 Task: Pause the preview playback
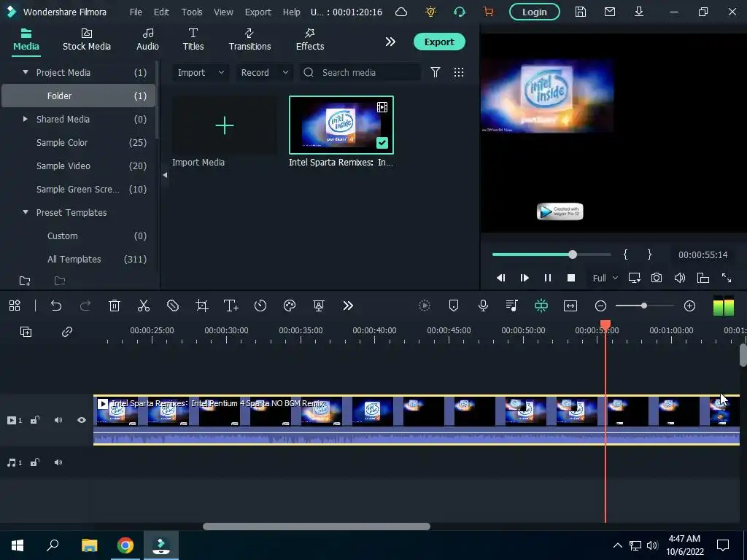click(x=548, y=278)
